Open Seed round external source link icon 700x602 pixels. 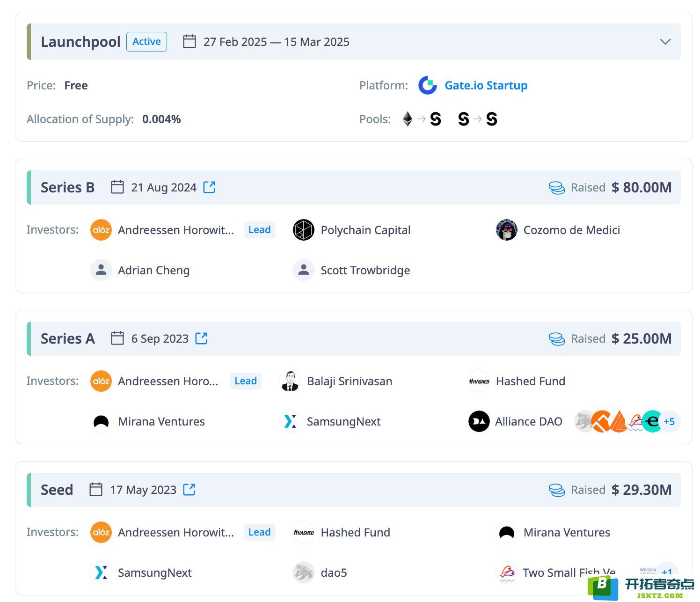(x=189, y=489)
